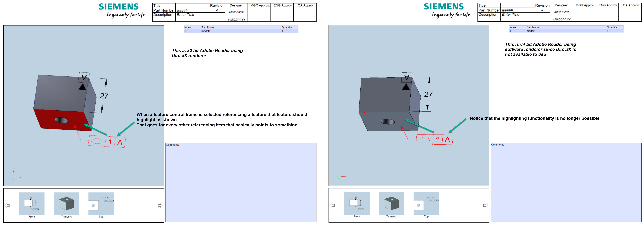Click left carousel arrow on 64-bit page

pyautogui.click(x=332, y=206)
